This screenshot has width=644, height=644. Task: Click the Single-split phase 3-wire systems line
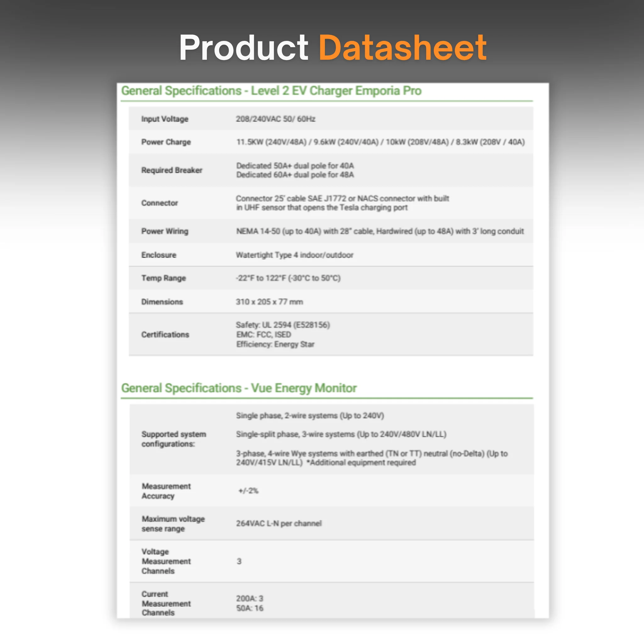pyautogui.click(x=341, y=434)
